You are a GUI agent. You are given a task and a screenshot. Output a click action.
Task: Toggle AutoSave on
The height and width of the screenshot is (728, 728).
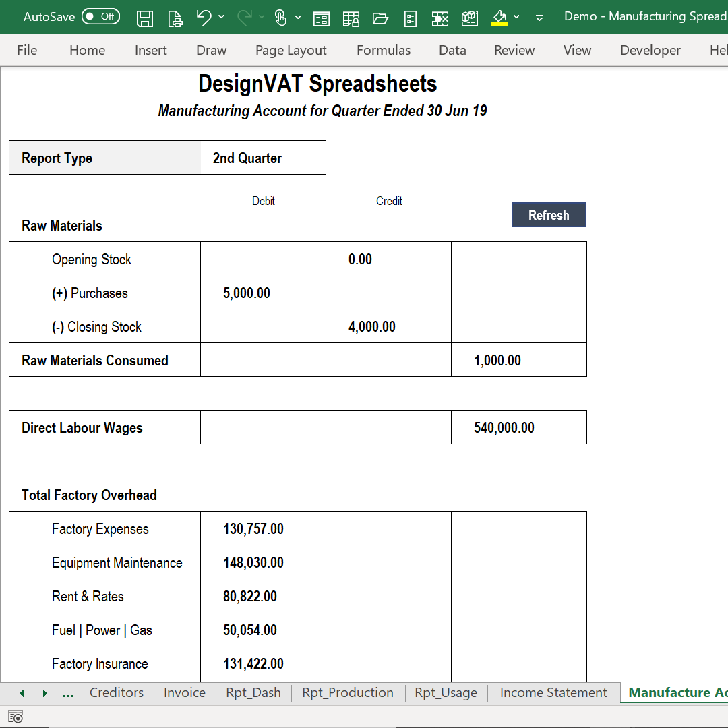click(100, 16)
